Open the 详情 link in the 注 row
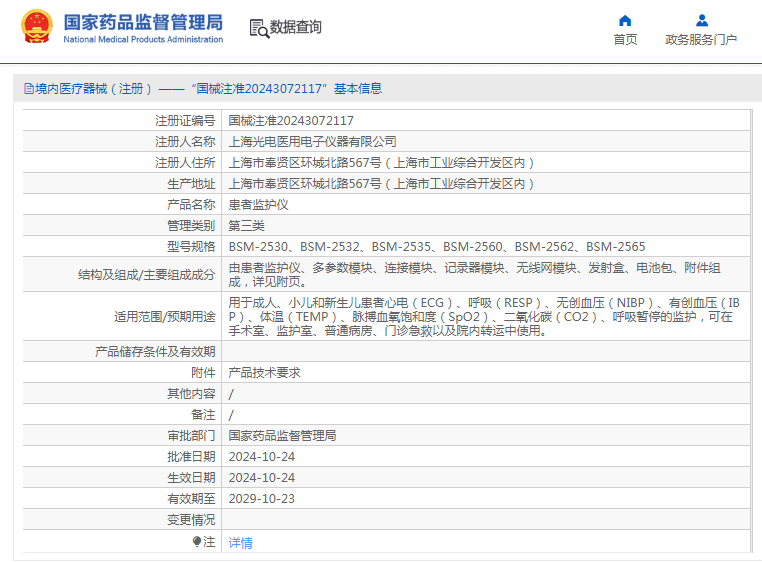This screenshot has height=562, width=762. 241,542
